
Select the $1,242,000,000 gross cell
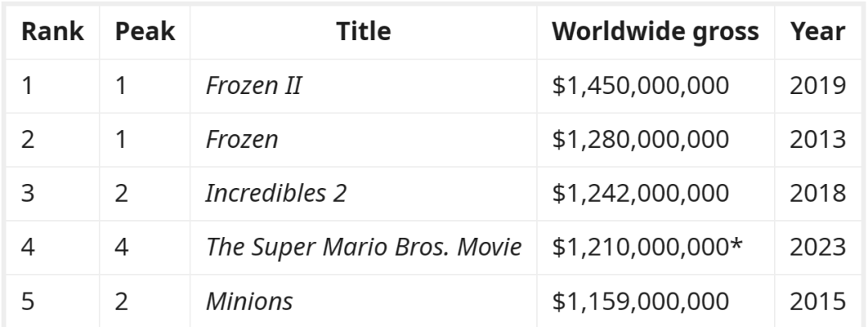pos(641,194)
